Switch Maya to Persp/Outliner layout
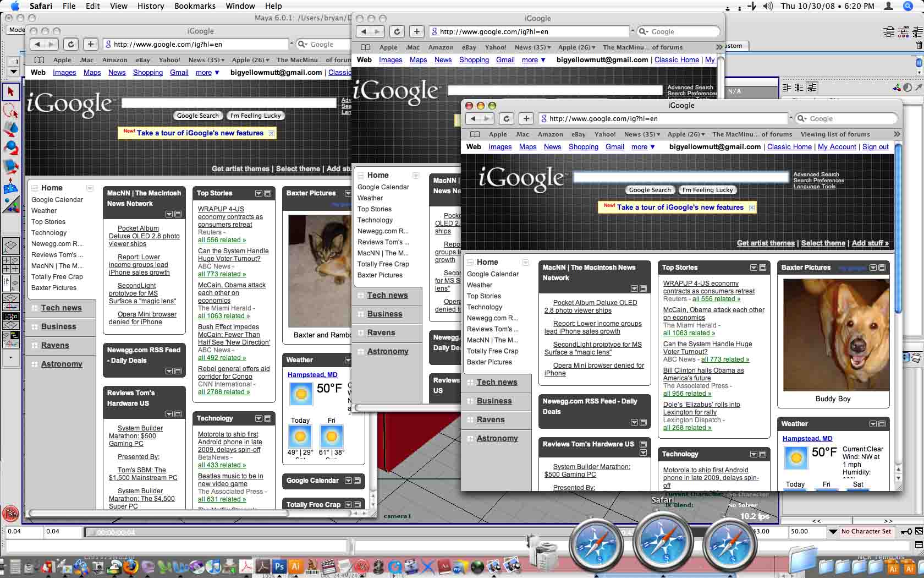924x578 pixels. point(10,283)
